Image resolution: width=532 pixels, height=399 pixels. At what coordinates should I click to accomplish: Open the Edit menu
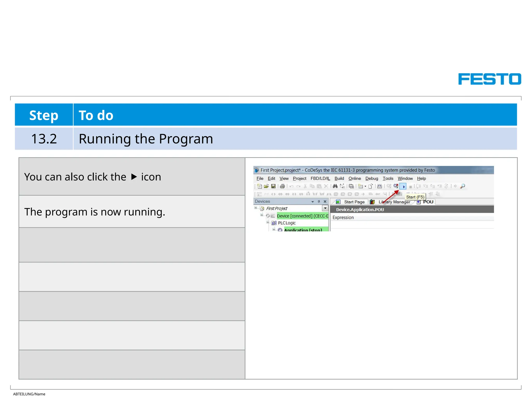point(271,178)
